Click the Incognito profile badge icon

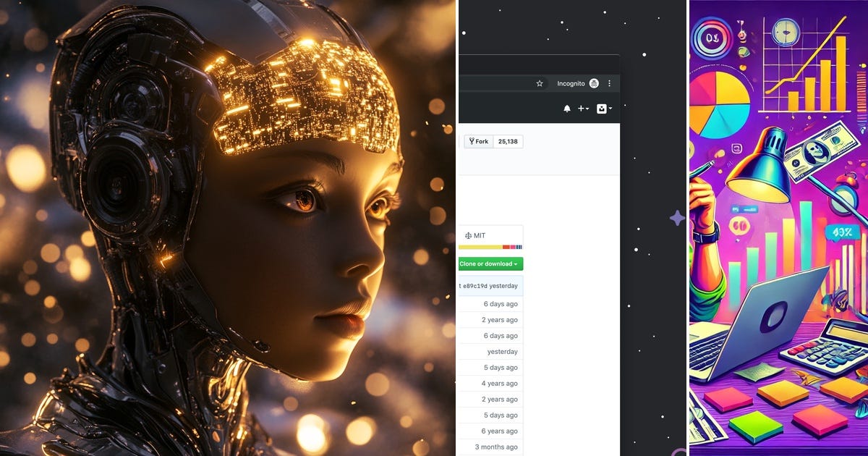(x=594, y=83)
